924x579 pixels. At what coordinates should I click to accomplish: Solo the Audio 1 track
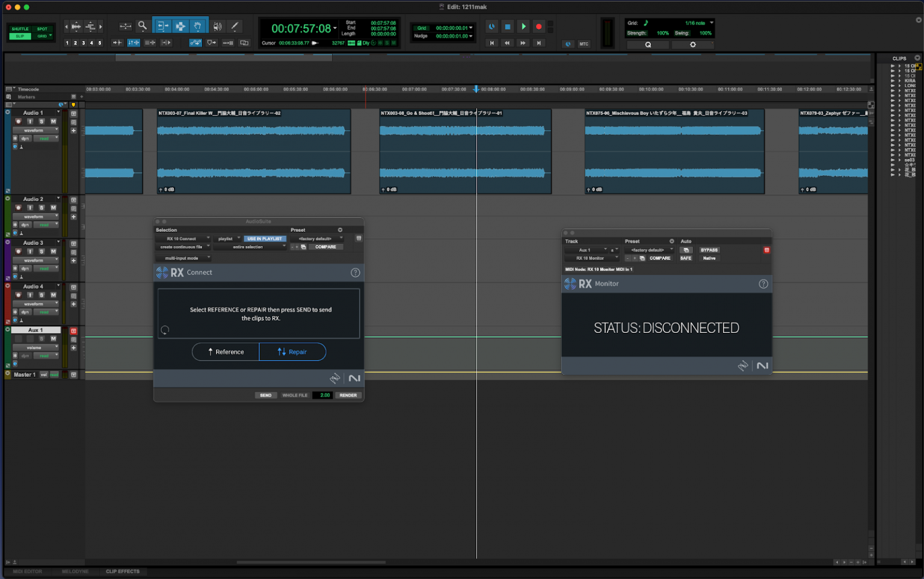[x=42, y=122]
